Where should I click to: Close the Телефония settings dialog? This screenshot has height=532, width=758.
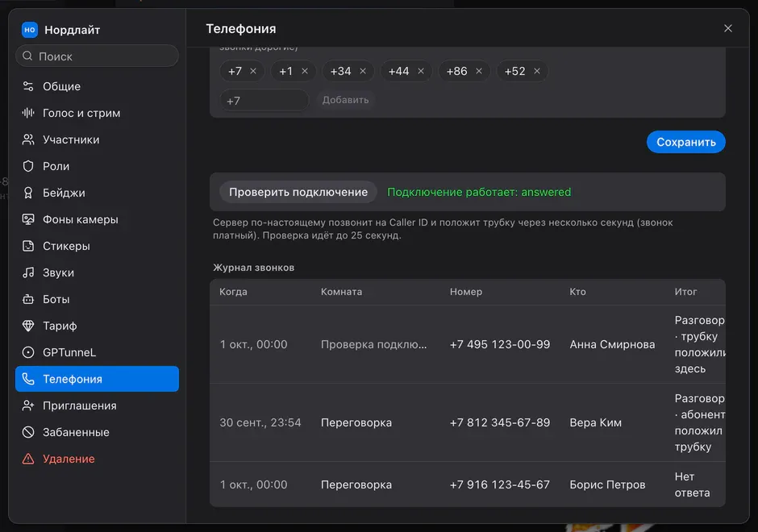pyautogui.click(x=728, y=28)
